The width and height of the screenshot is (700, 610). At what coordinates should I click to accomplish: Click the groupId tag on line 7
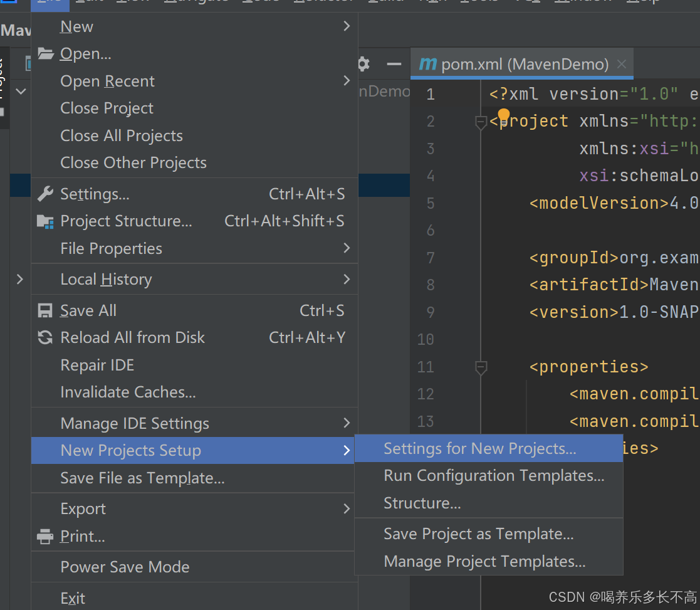574,258
